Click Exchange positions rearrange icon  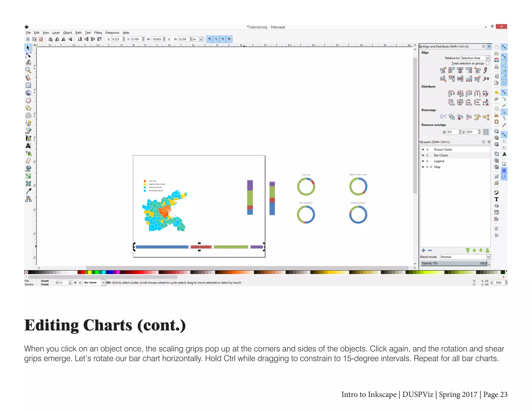click(451, 117)
